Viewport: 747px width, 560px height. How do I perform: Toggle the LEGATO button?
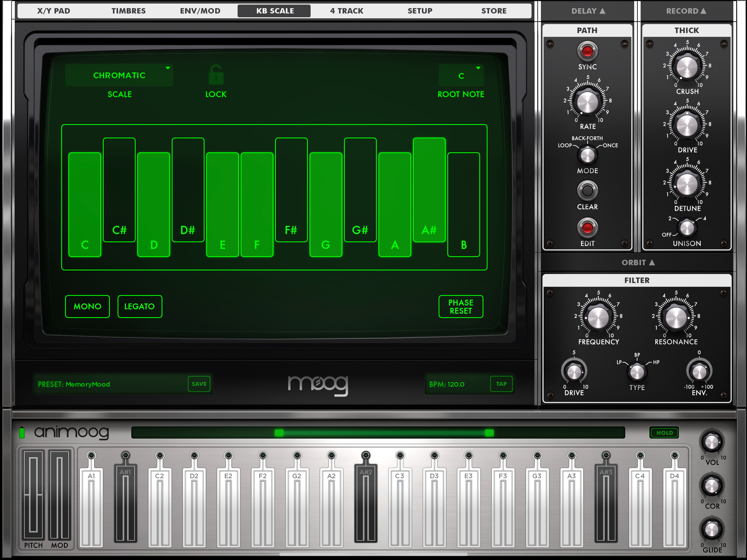(139, 306)
